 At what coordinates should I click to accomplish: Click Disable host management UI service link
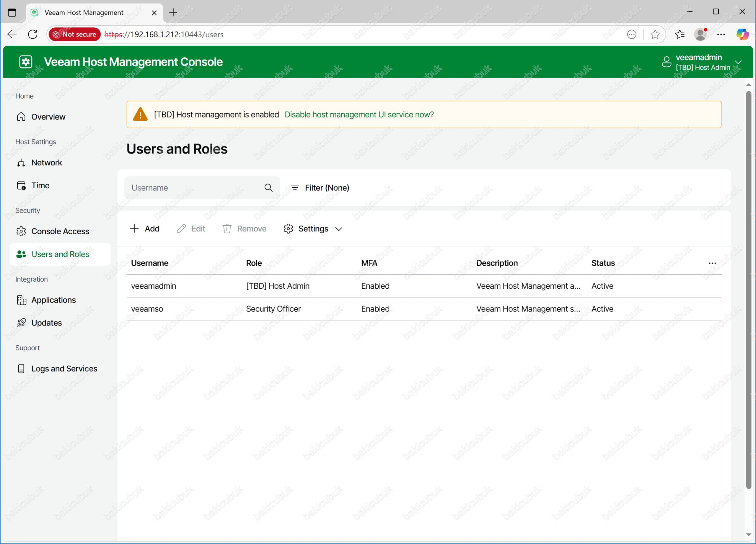click(359, 115)
